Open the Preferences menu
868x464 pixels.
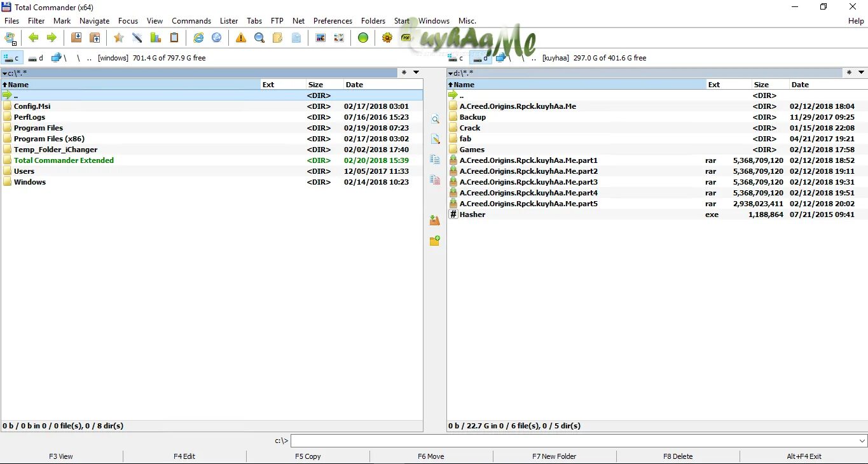point(333,21)
